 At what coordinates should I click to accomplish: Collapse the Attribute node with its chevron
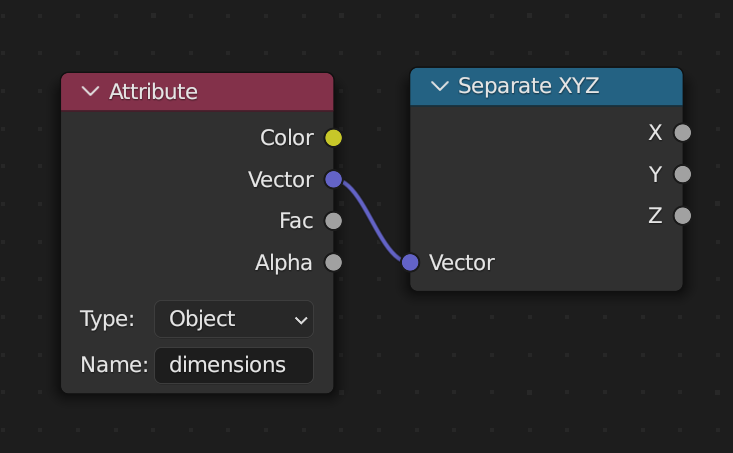[x=90, y=91]
